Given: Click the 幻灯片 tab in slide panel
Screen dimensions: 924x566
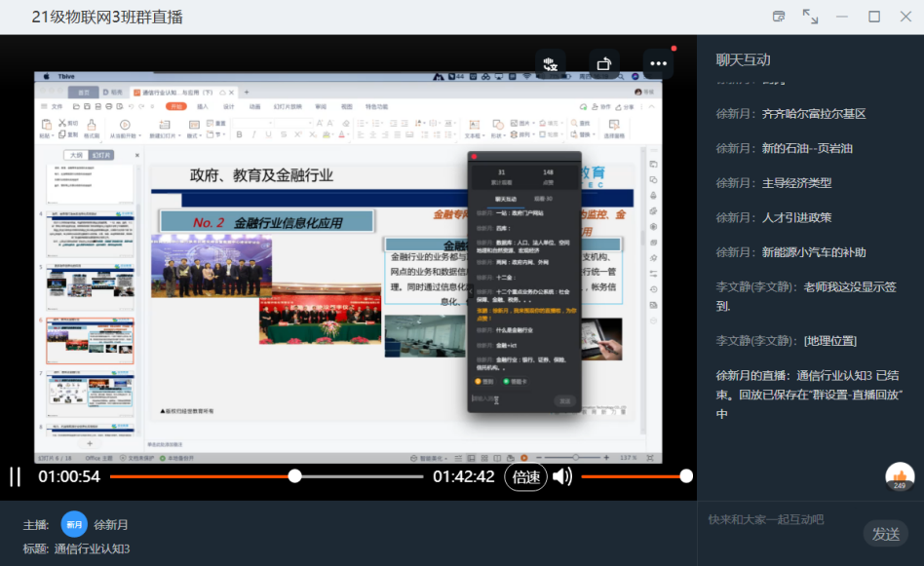Looking at the screenshot, I should click(101, 155).
